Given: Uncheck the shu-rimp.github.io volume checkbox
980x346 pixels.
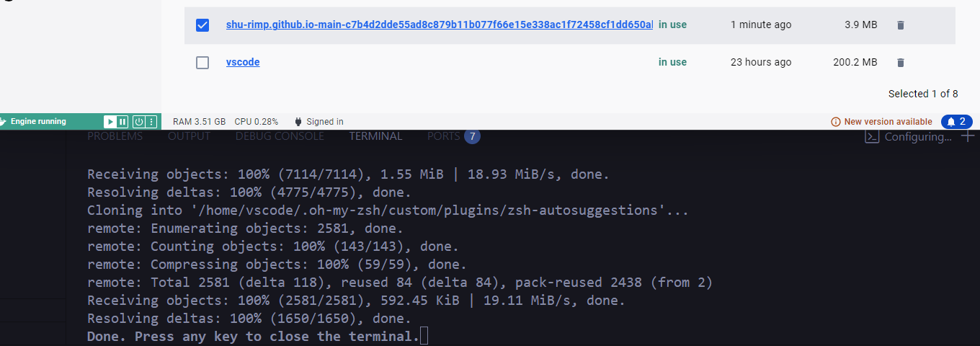Looking at the screenshot, I should coord(202,25).
